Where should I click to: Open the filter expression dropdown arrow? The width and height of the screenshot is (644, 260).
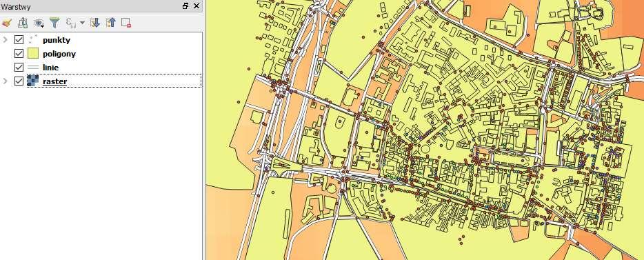pyautogui.click(x=82, y=23)
